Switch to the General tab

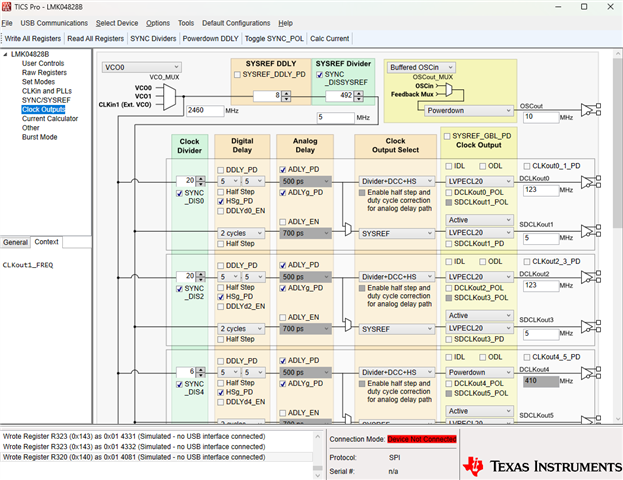tap(15, 242)
